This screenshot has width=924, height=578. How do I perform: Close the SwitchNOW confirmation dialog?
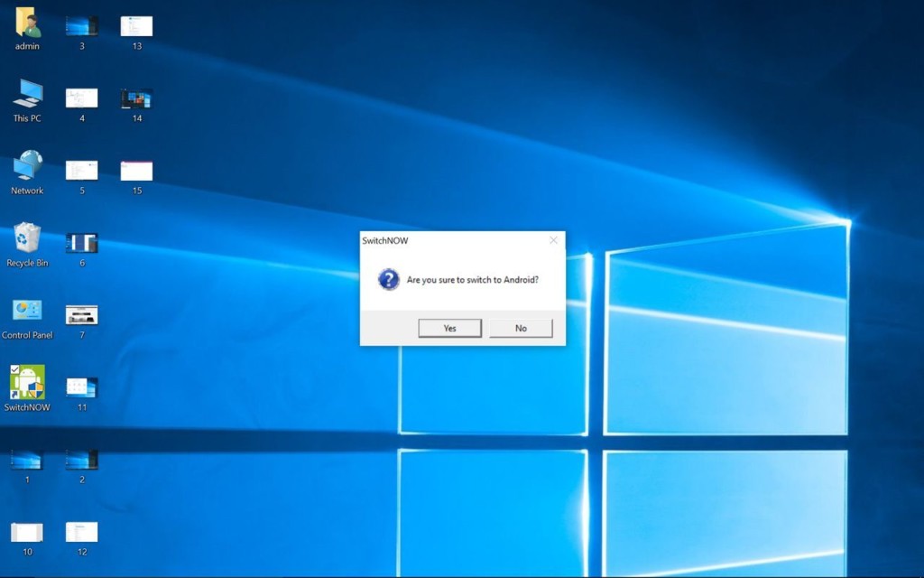553,240
